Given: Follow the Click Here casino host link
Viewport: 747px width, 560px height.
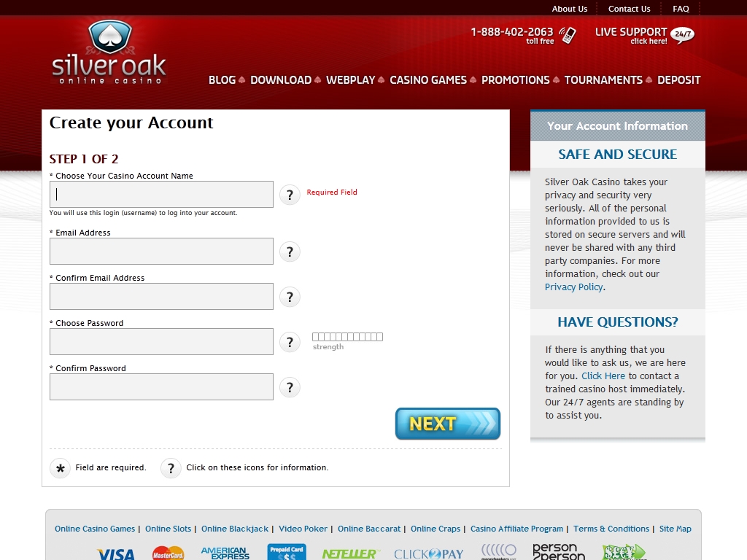Looking at the screenshot, I should click(603, 376).
